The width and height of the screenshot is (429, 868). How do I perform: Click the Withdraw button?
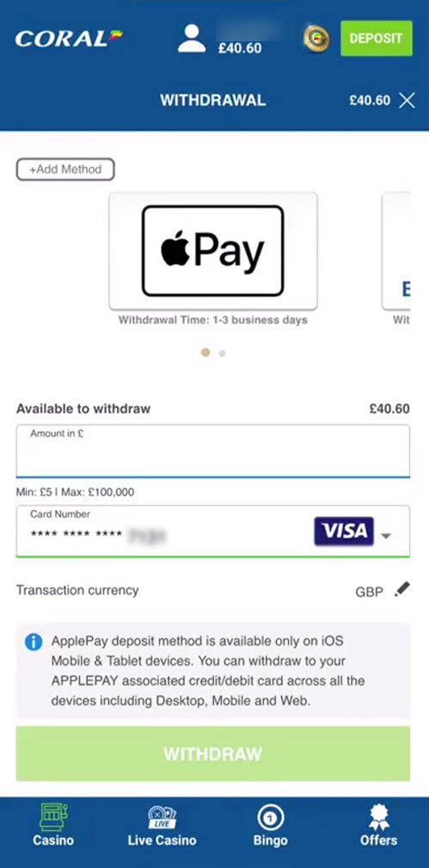(213, 754)
